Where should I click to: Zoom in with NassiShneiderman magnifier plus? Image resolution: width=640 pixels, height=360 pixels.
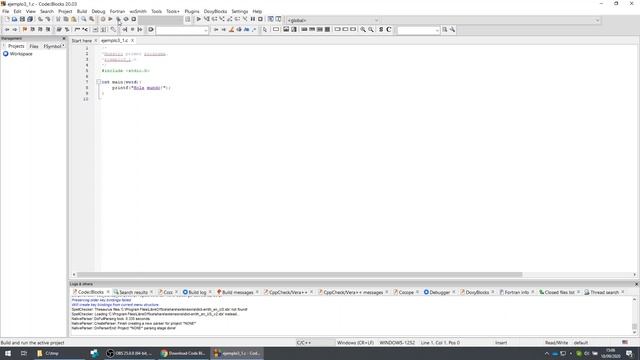(363, 29)
